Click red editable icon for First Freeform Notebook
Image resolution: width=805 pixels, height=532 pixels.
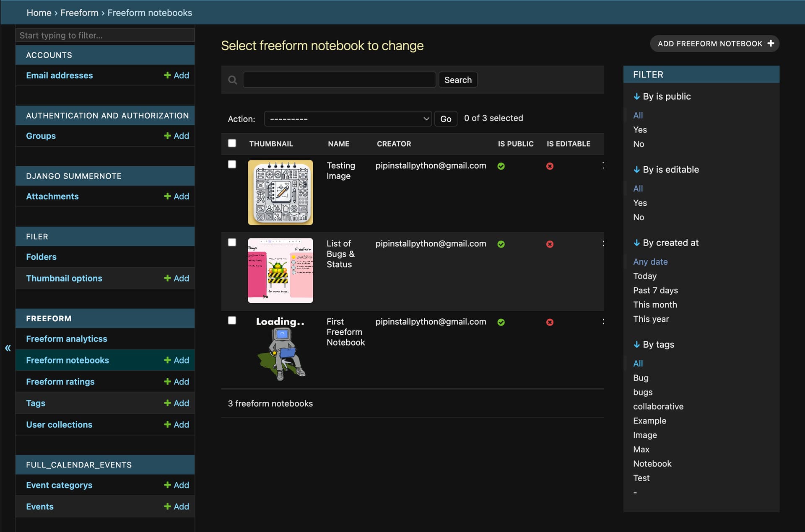point(550,322)
